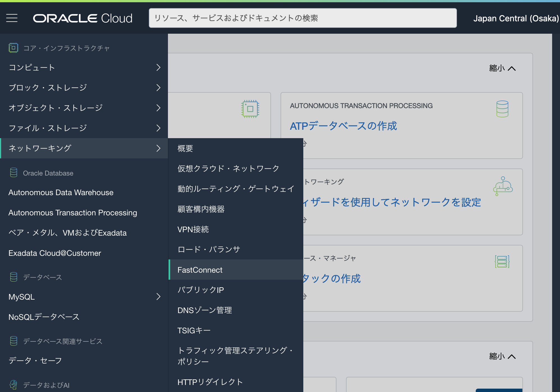Click the Oracle Database section icon
Image resolution: width=560 pixels, height=392 pixels.
coord(13,173)
